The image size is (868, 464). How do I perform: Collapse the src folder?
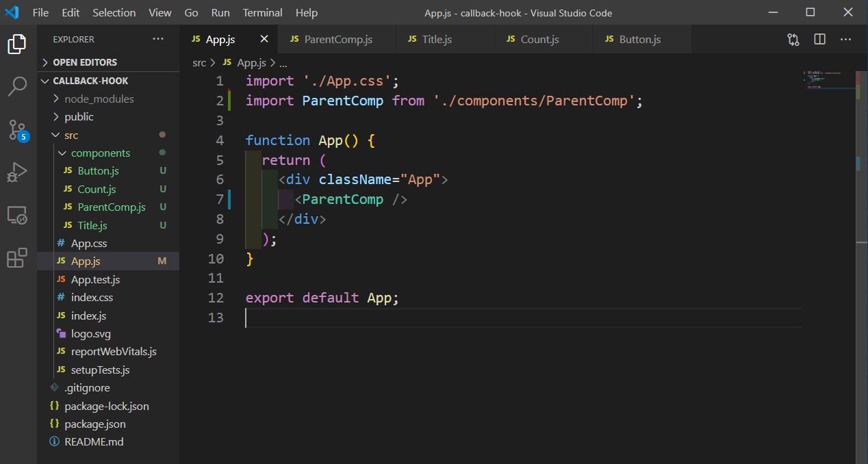coord(108,135)
